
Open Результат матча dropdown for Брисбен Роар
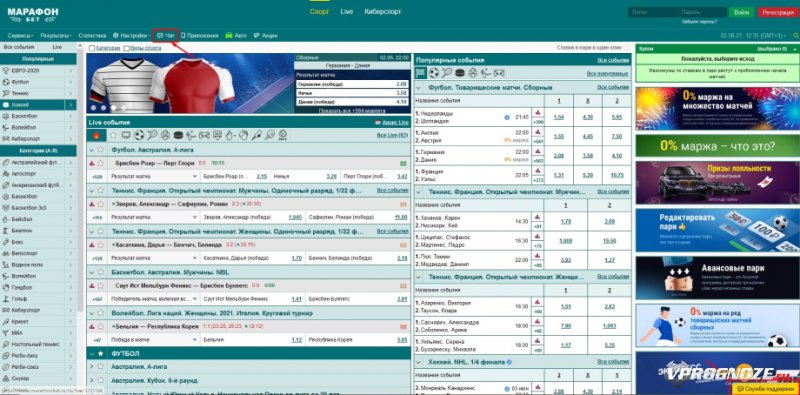154,176
